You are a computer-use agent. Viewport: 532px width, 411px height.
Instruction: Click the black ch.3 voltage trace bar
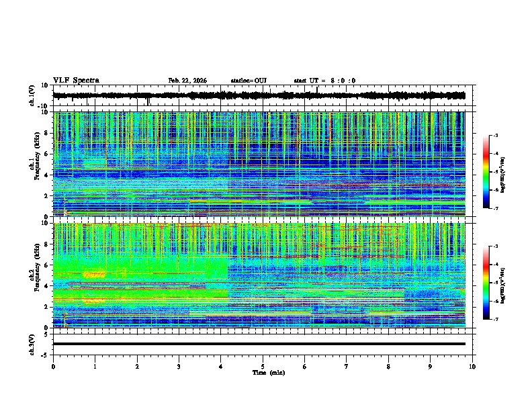pyautogui.click(x=259, y=344)
